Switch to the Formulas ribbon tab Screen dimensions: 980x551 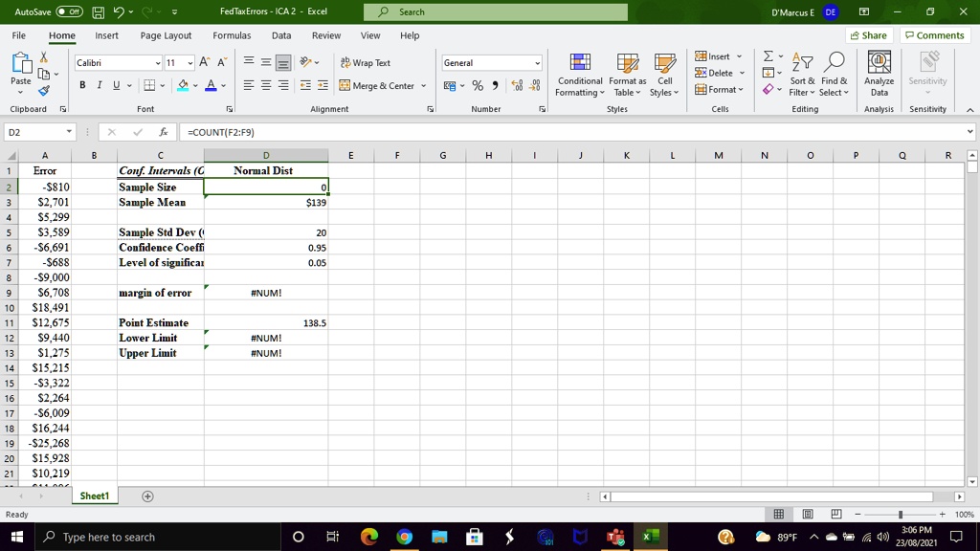232,35
